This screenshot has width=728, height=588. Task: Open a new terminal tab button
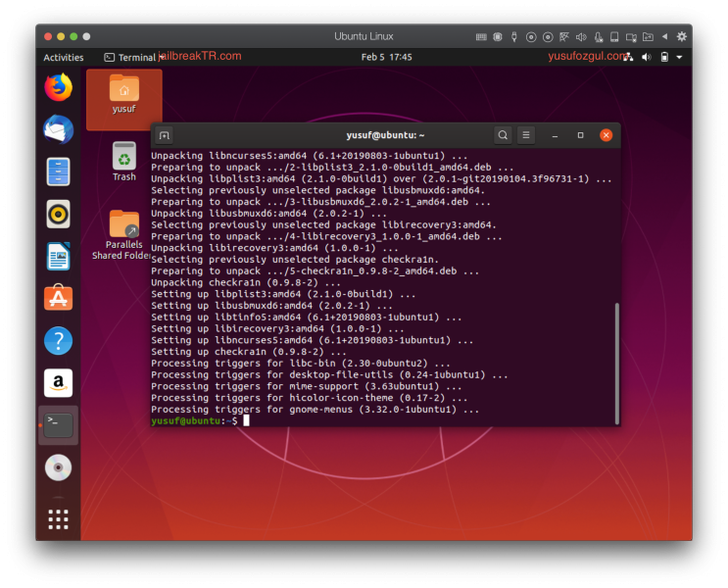pos(165,135)
